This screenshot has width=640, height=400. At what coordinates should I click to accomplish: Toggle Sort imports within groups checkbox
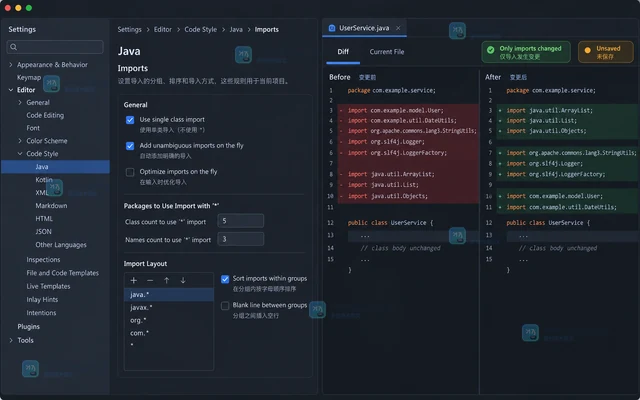(x=225, y=279)
